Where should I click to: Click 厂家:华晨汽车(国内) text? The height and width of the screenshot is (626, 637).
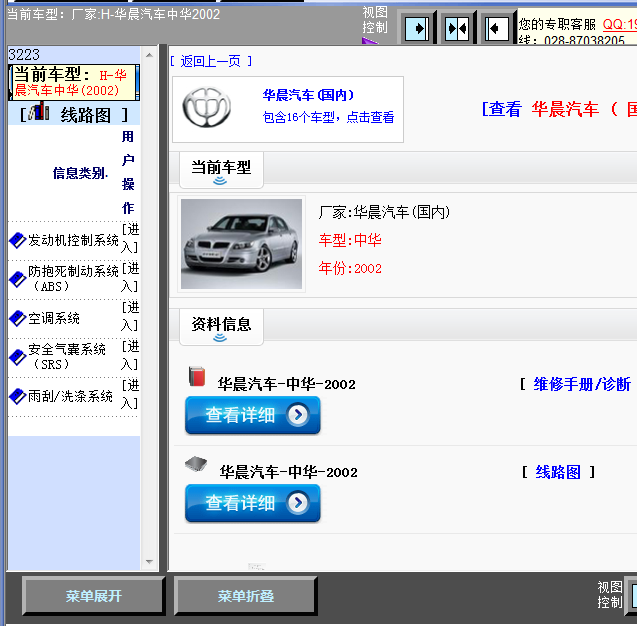(x=384, y=212)
